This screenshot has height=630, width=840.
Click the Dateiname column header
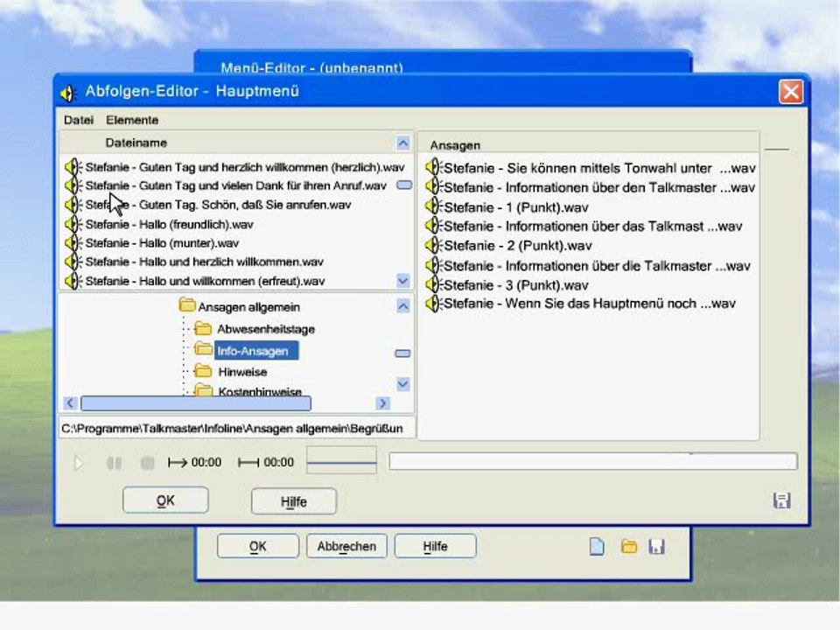coord(136,143)
